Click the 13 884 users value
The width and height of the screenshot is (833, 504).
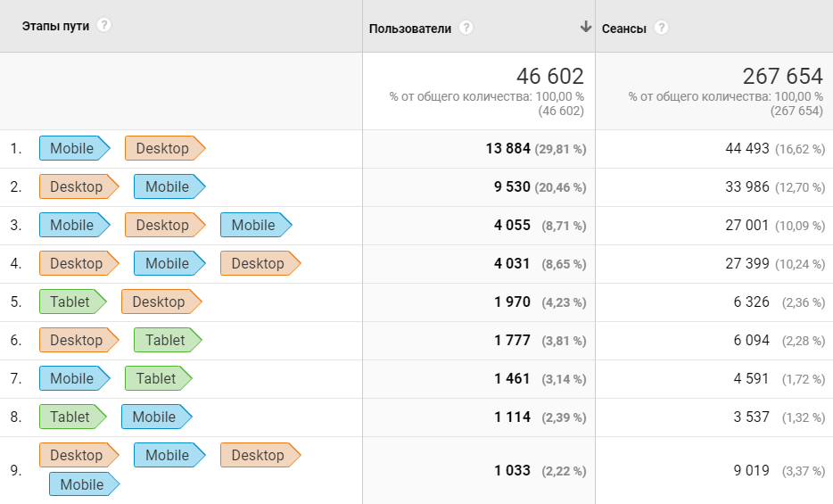(507, 148)
